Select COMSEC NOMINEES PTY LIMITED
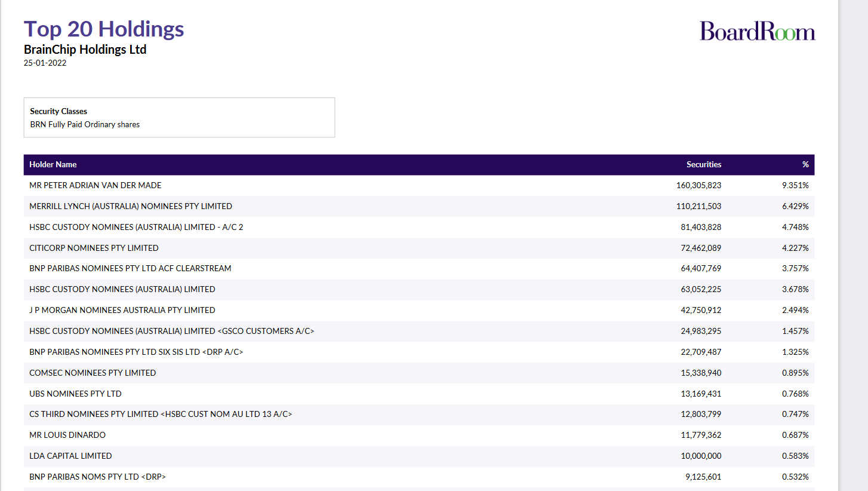 coord(93,373)
